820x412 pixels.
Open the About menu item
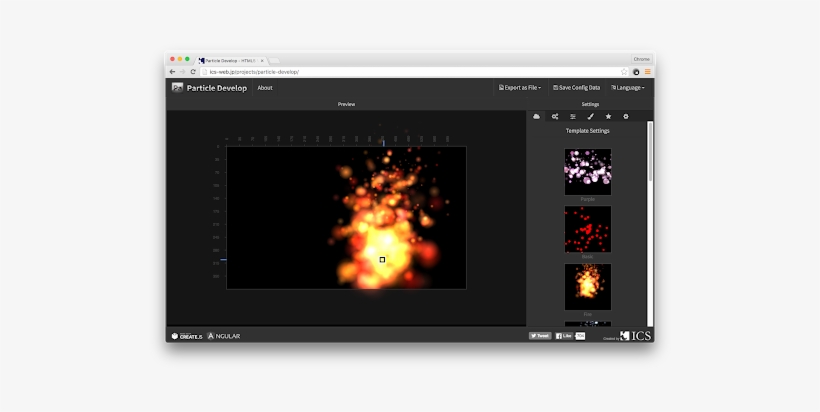pyautogui.click(x=265, y=88)
